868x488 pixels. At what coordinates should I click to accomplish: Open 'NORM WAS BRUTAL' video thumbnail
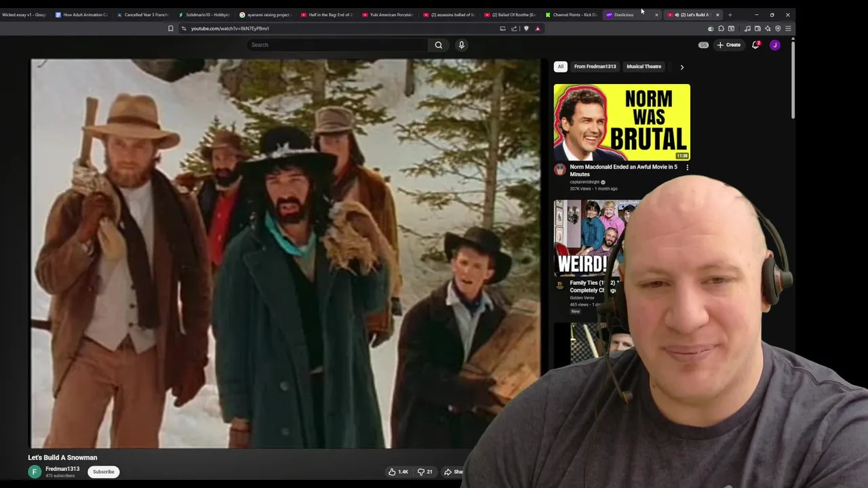(622, 122)
